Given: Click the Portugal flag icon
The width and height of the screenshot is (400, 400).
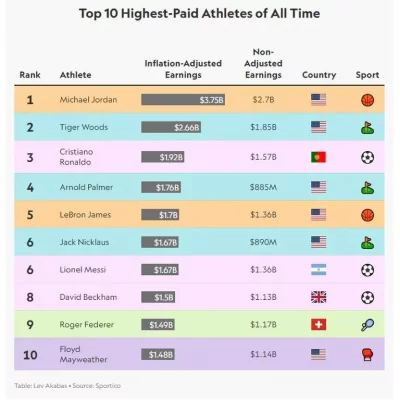Looking at the screenshot, I should (x=318, y=157).
